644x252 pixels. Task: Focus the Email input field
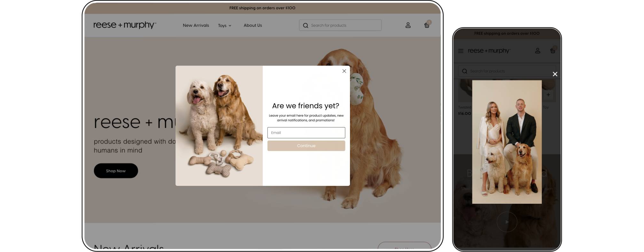point(306,133)
